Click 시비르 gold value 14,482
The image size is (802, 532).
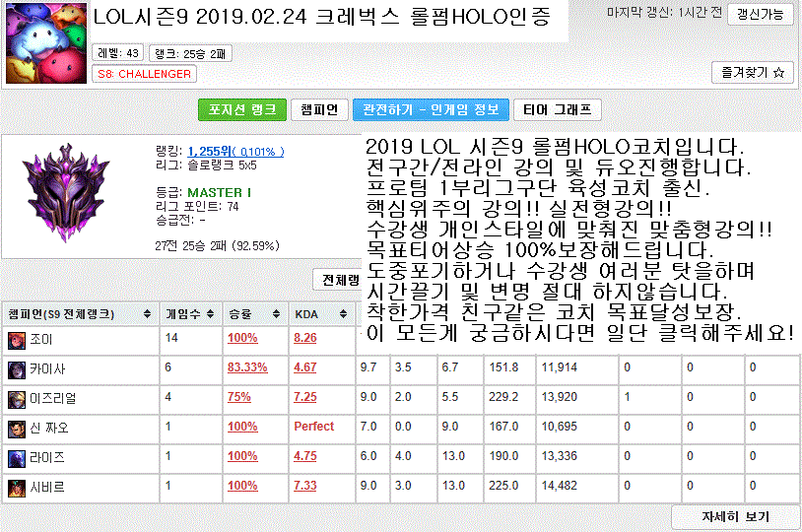point(560,487)
